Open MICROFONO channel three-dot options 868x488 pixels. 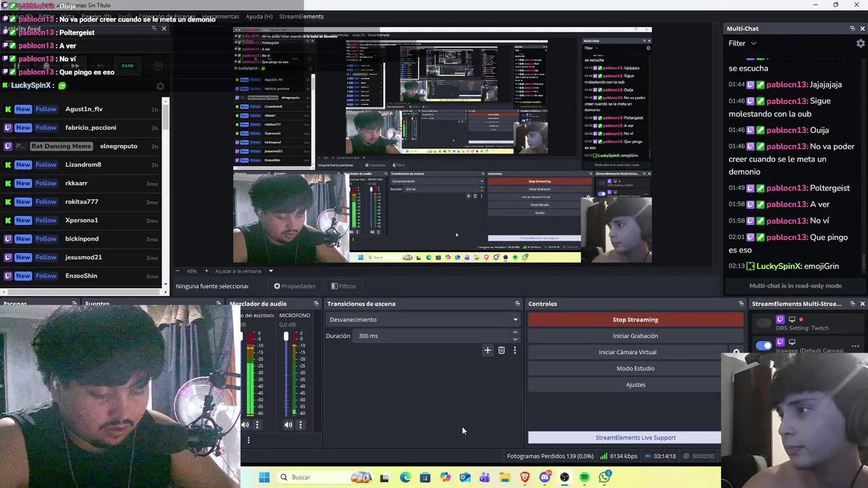300,425
